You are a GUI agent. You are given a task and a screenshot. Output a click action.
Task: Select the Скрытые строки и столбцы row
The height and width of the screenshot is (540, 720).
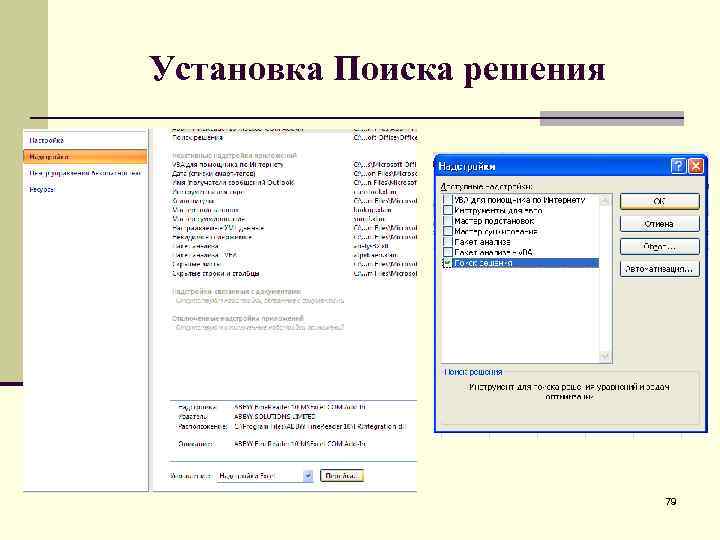(x=294, y=274)
